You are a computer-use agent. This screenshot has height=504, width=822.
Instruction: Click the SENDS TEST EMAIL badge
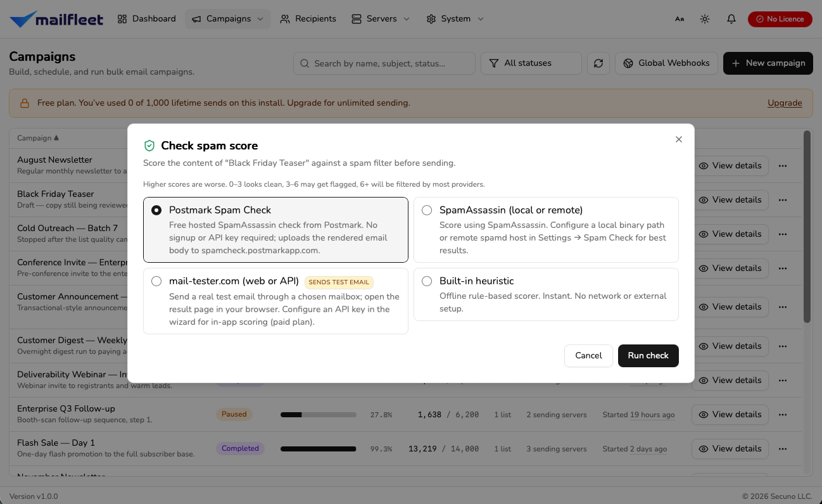pos(339,282)
